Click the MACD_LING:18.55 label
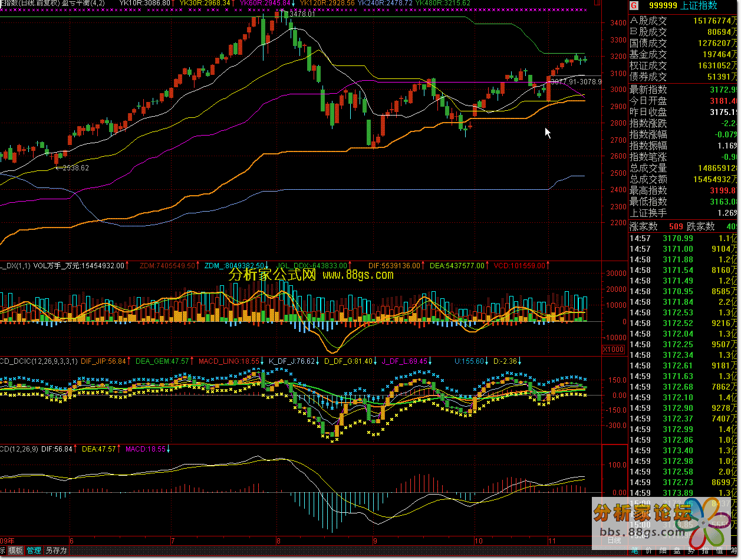 click(x=229, y=361)
